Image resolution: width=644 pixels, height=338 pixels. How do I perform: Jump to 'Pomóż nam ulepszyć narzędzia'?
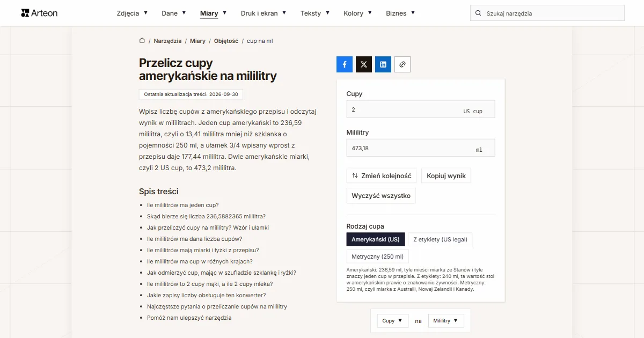[x=189, y=318]
